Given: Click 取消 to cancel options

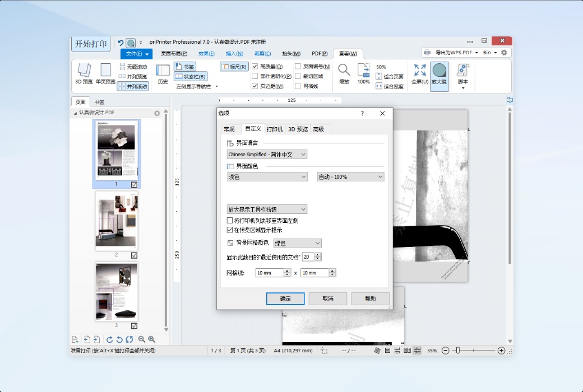Looking at the screenshot, I should [327, 298].
